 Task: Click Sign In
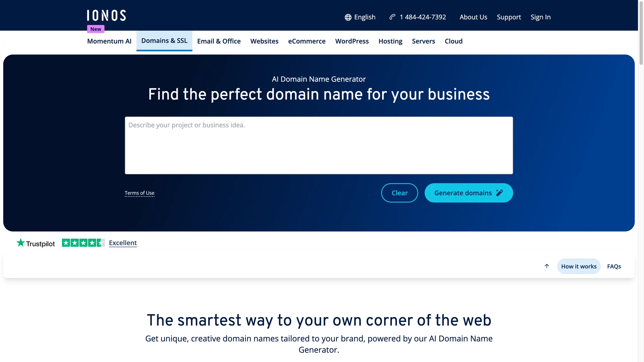(x=540, y=17)
